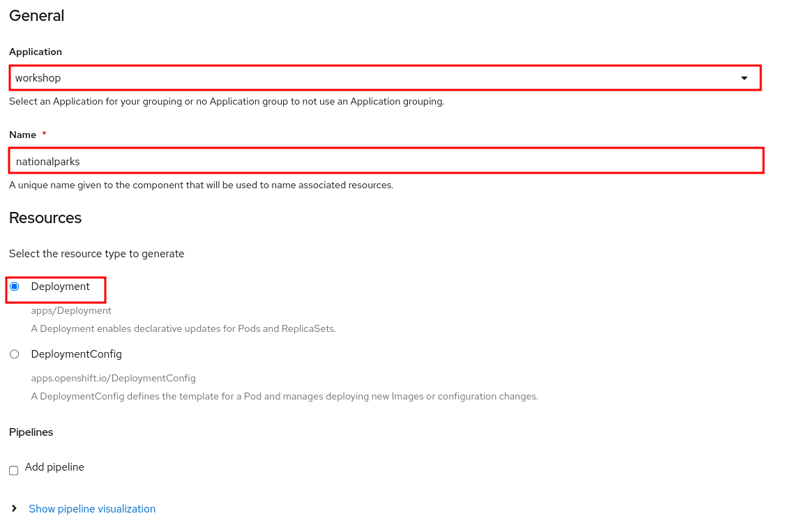The height and width of the screenshot is (532, 797).
Task: Click the apps/Deployment API group text
Action: pos(71,310)
